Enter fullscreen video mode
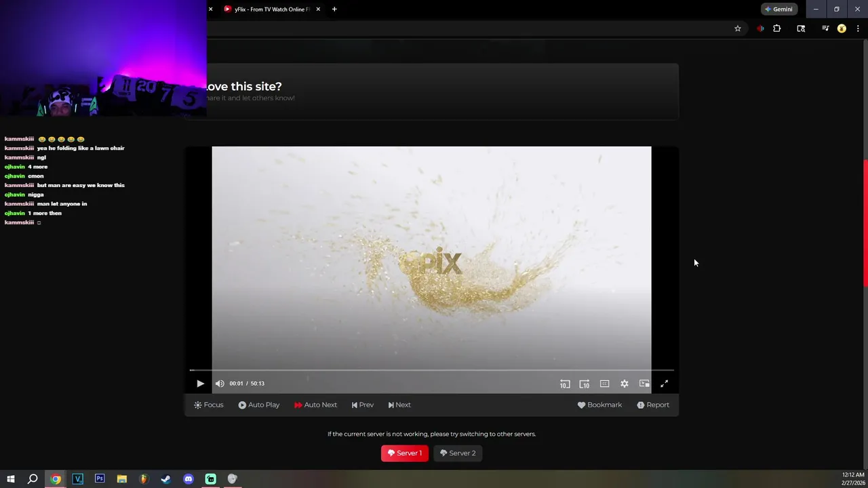This screenshot has width=868, height=488. 665,384
